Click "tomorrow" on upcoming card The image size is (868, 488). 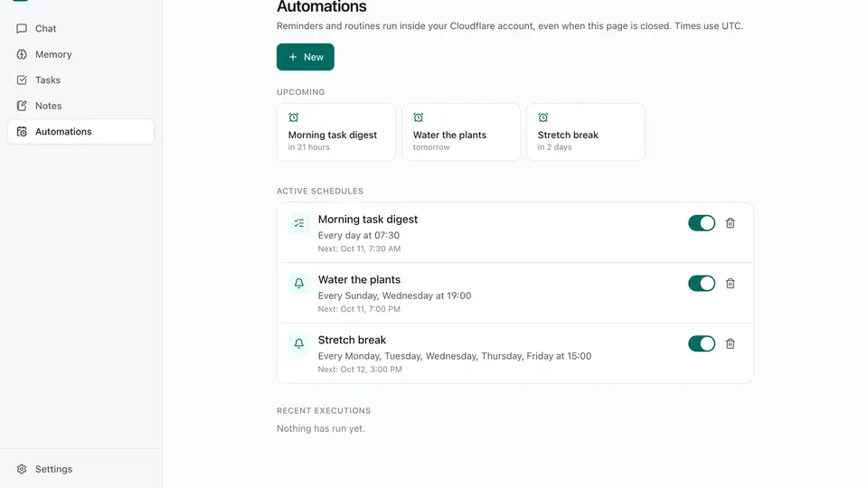[431, 147]
